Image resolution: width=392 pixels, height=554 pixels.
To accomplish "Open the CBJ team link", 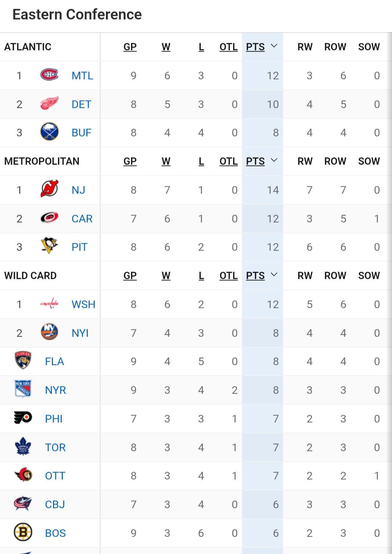I will tap(55, 504).
